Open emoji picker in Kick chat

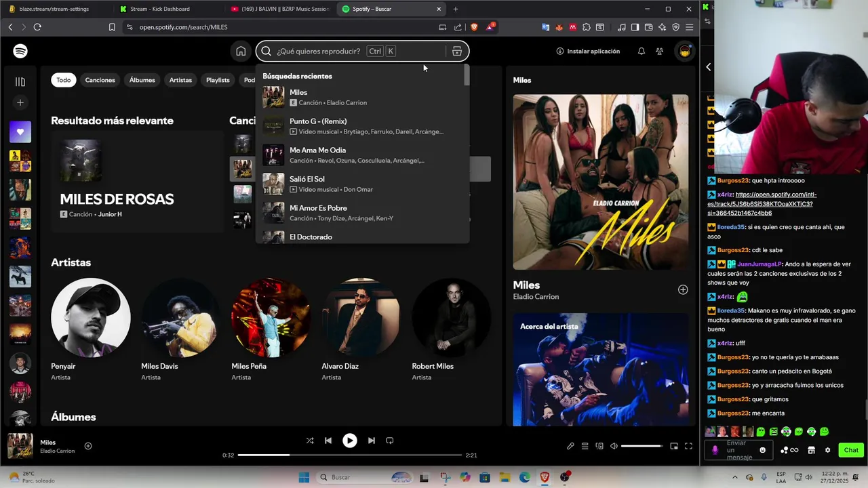(763, 450)
